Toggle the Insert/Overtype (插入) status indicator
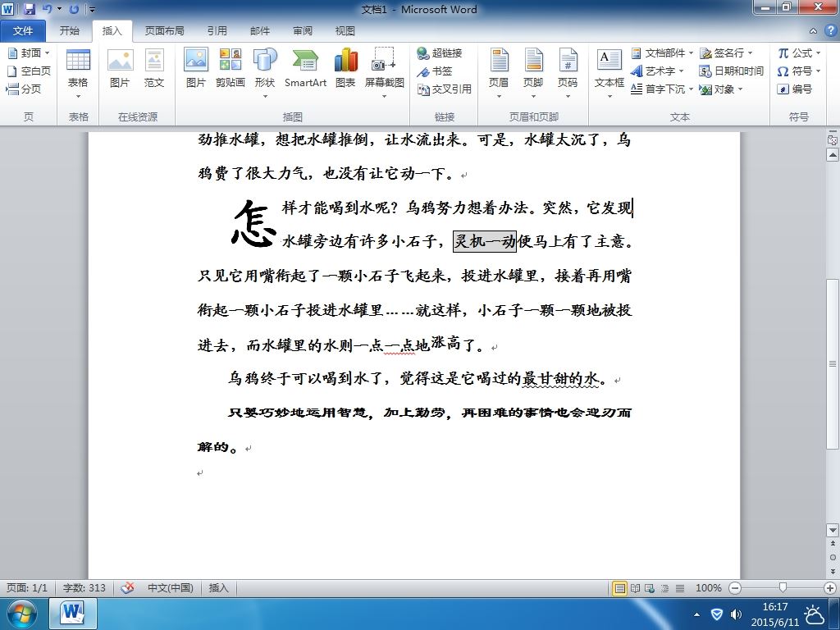The image size is (840, 630). coord(218,587)
